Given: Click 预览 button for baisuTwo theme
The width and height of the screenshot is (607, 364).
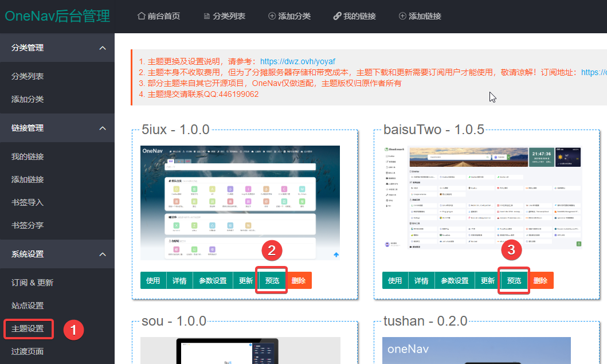Looking at the screenshot, I should (514, 280).
